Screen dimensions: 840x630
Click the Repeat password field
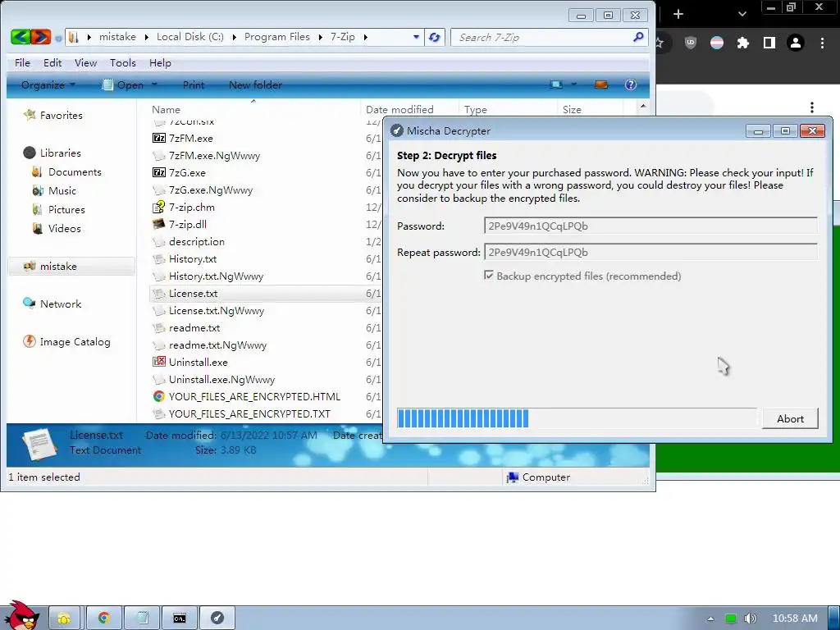tap(651, 252)
